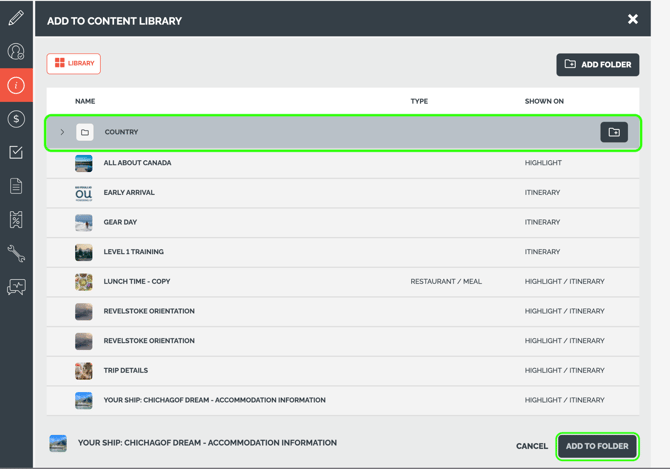
Task: Cancel adding to content library
Action: (x=532, y=446)
